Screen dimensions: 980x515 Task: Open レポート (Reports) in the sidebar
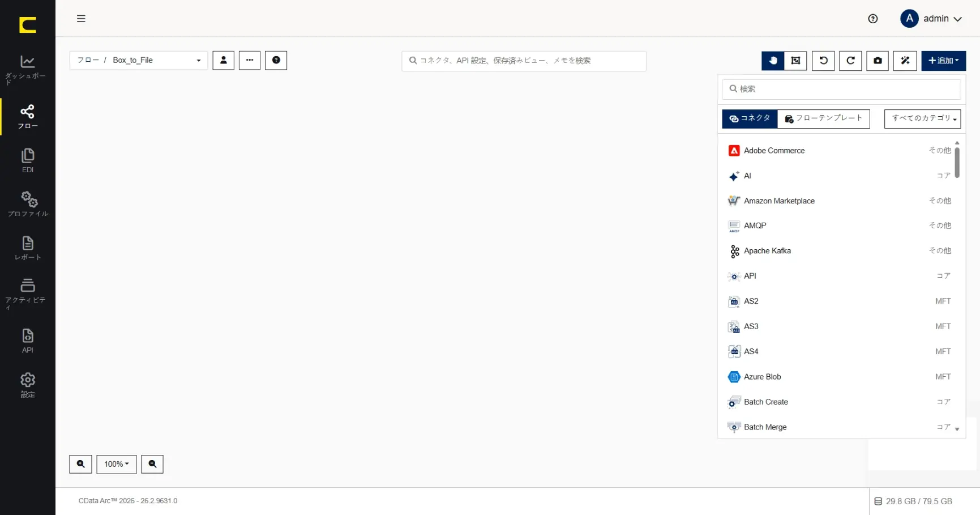tap(27, 248)
